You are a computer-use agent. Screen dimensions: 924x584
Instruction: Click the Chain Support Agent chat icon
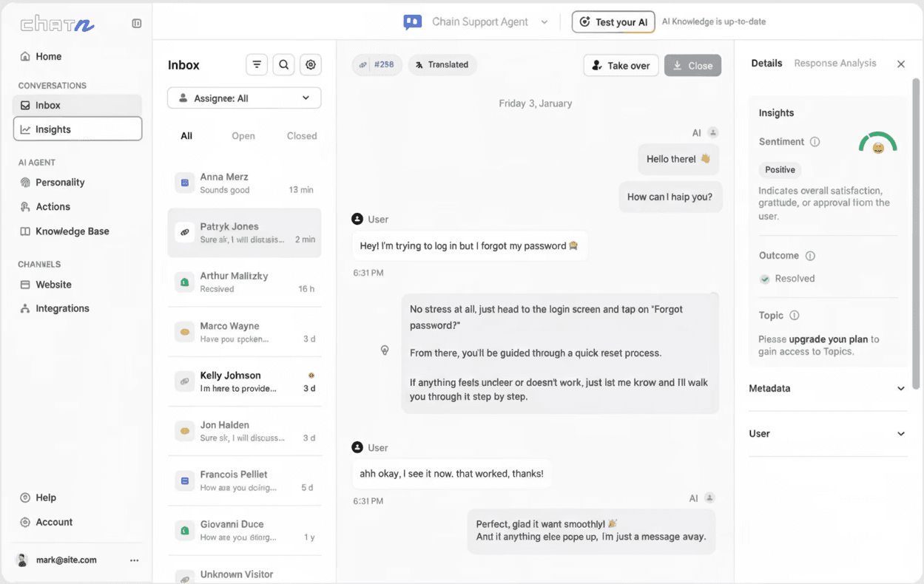(413, 22)
